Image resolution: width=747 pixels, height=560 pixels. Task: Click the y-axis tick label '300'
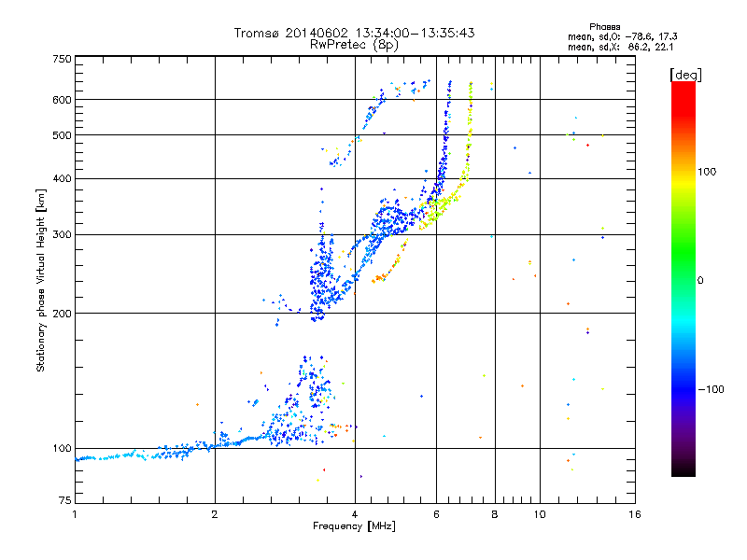(x=62, y=235)
